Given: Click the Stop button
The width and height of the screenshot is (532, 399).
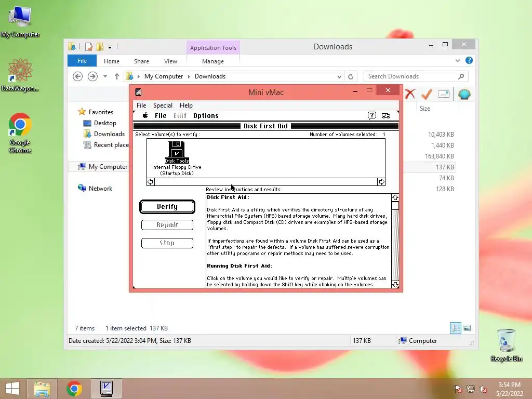Looking at the screenshot, I should pos(167,243).
